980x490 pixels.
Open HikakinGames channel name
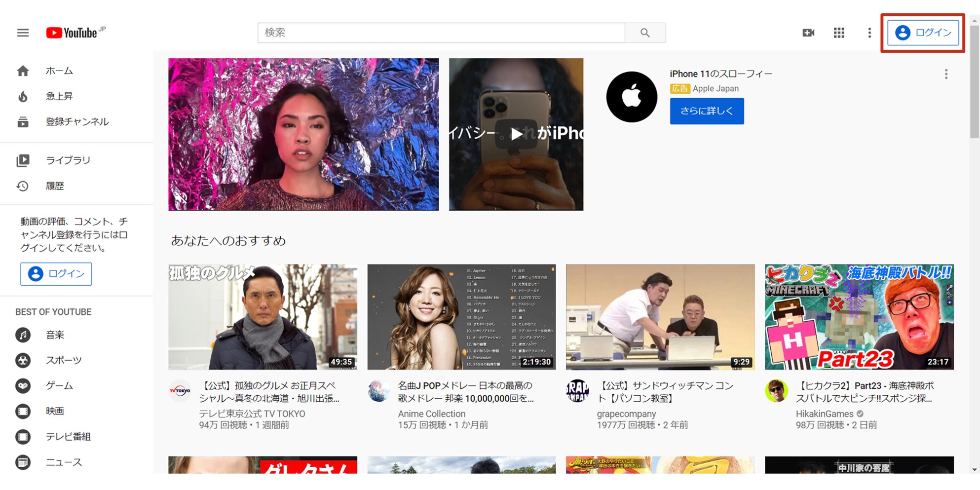point(825,414)
